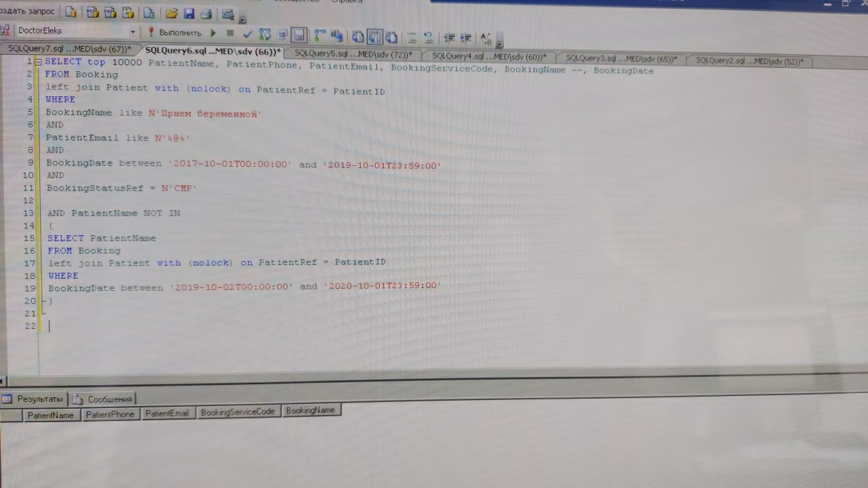Display the estimated execution plan icon

(x=264, y=34)
